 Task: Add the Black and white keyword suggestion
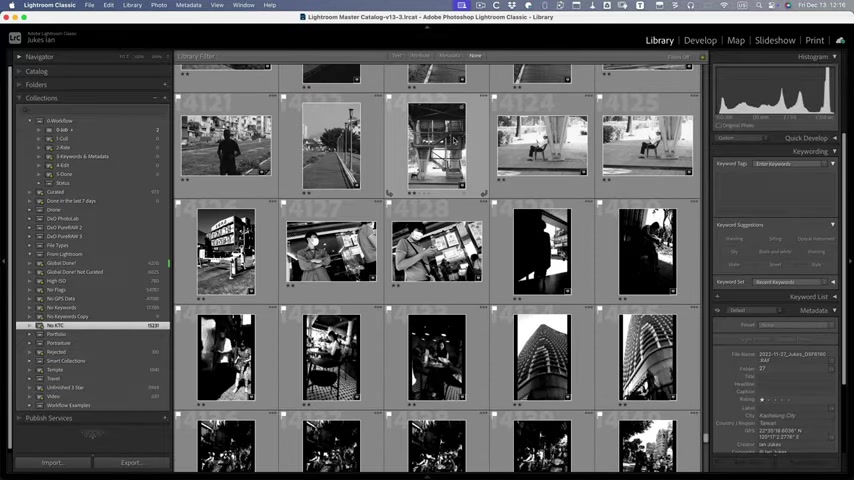point(775,252)
